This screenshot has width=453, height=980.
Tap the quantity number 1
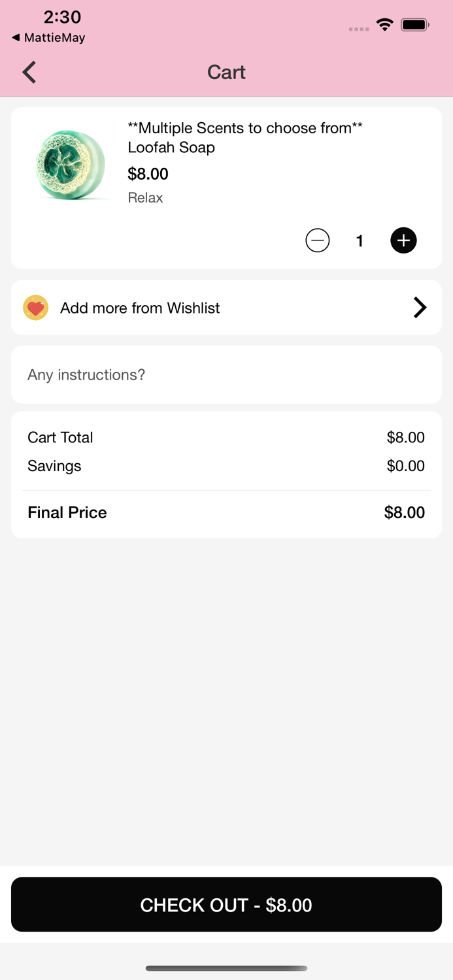(360, 241)
